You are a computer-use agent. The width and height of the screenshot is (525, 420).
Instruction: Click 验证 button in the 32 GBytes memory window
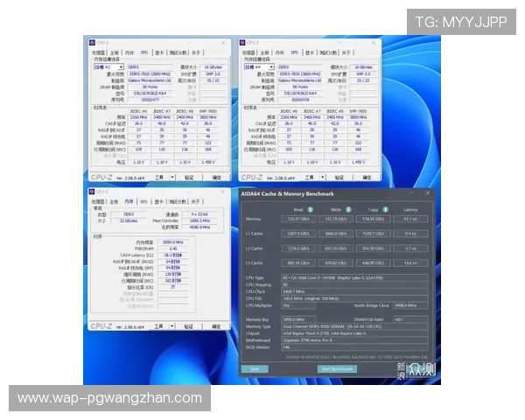pos(189,325)
